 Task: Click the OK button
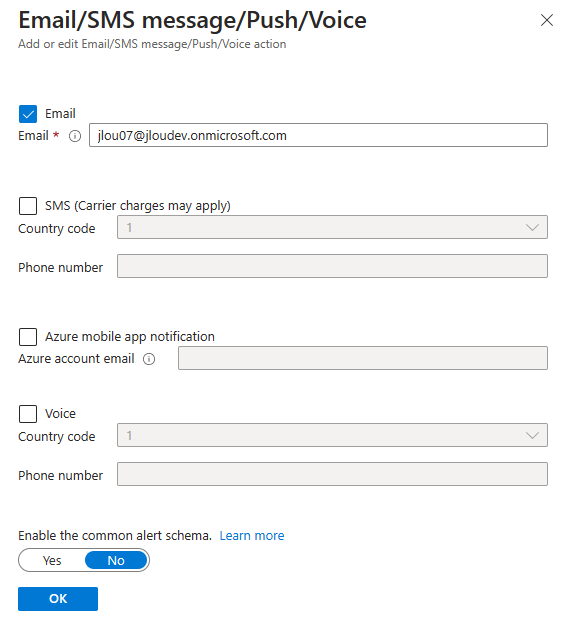pos(58,599)
